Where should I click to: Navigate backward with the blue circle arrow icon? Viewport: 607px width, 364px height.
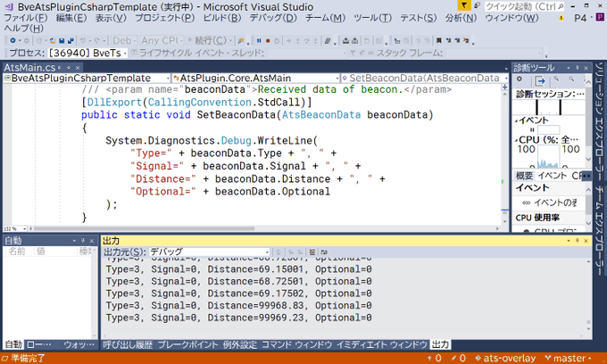12,40
